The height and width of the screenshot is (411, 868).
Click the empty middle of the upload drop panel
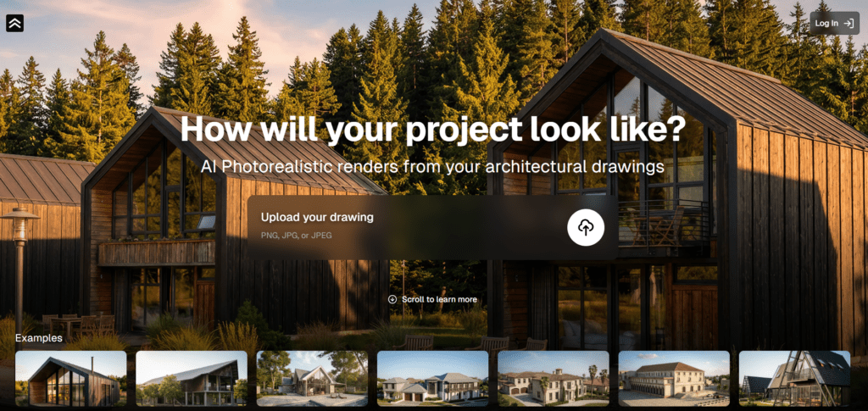pyautogui.click(x=470, y=227)
